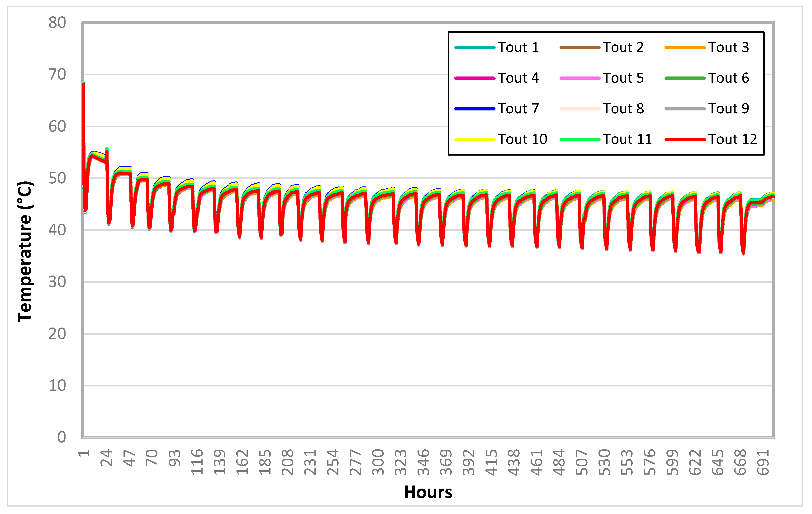Select the yellow Tout 10 legend swatch
The width and height of the screenshot is (812, 514).
475,139
